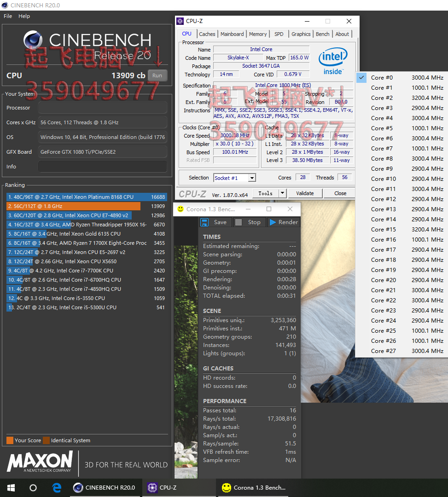Image resolution: width=448 pixels, height=497 pixels.
Task: Select Core #12 in the core list
Action: pyautogui.click(x=401, y=199)
